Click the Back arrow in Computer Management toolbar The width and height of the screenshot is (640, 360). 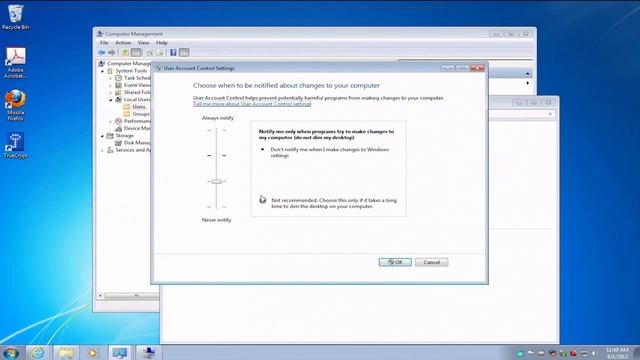click(x=102, y=53)
